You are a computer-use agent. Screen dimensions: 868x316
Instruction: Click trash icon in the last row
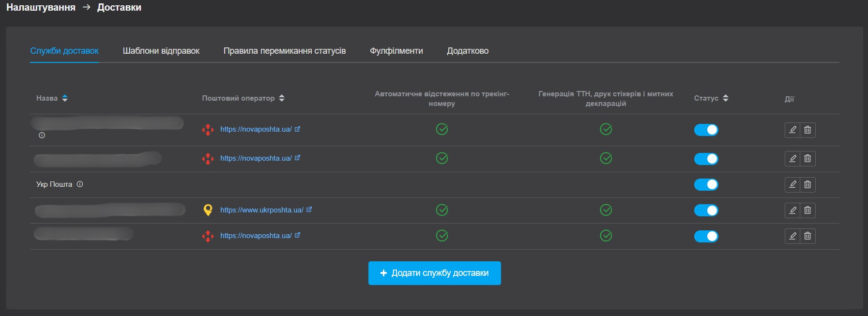tap(807, 236)
